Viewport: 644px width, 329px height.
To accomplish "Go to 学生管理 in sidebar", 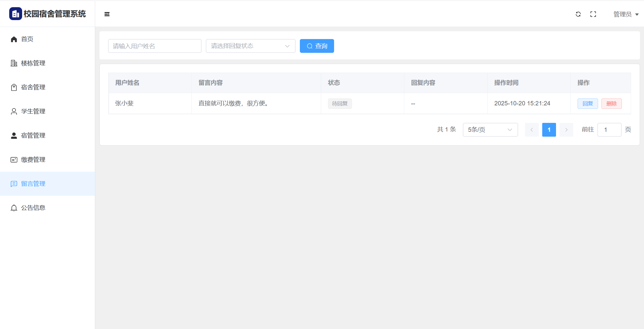I will pos(33,111).
